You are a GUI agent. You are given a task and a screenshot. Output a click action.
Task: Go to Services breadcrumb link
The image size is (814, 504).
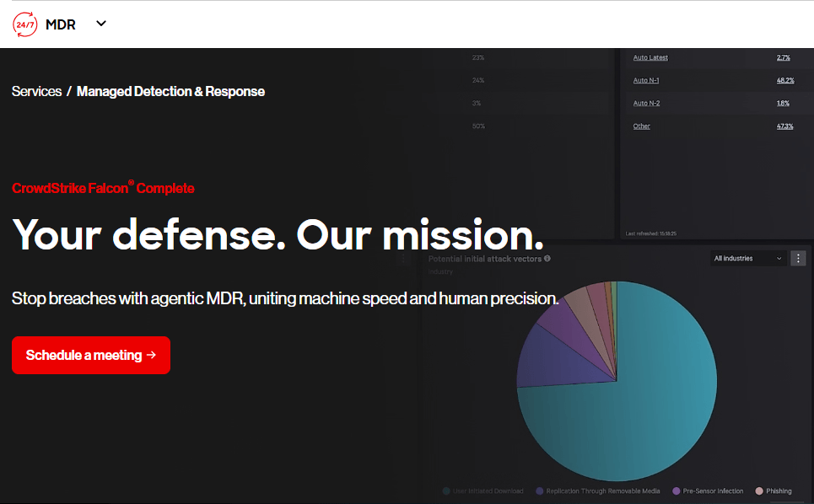(x=37, y=91)
